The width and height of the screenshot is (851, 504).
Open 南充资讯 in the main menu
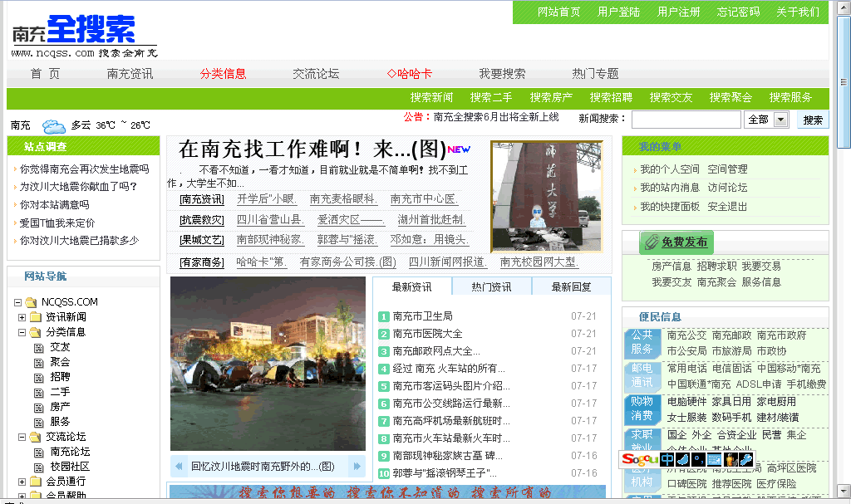tap(130, 74)
